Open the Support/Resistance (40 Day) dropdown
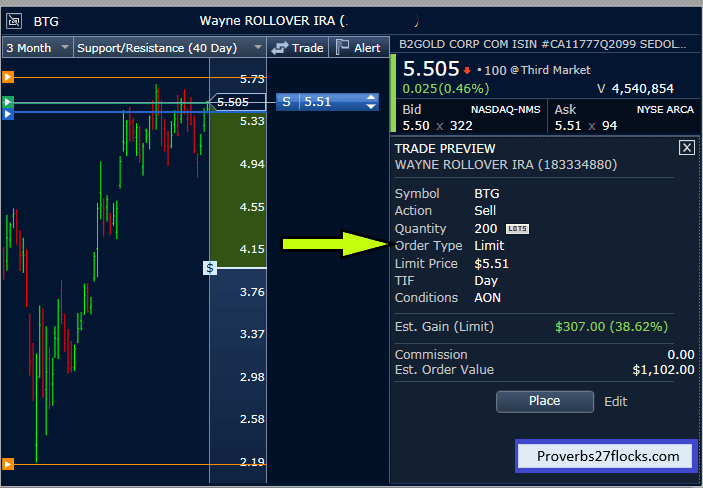Viewport: 703px width, 488px height. 170,47
